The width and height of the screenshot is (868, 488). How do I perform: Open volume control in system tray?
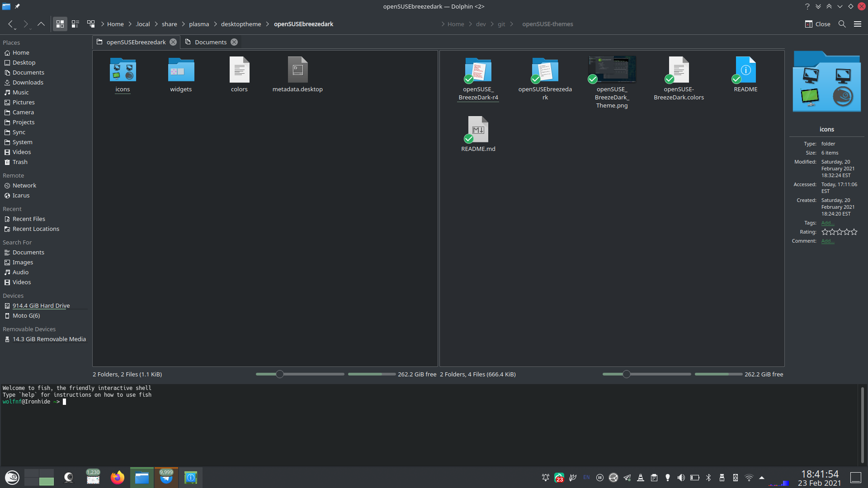[x=681, y=478]
